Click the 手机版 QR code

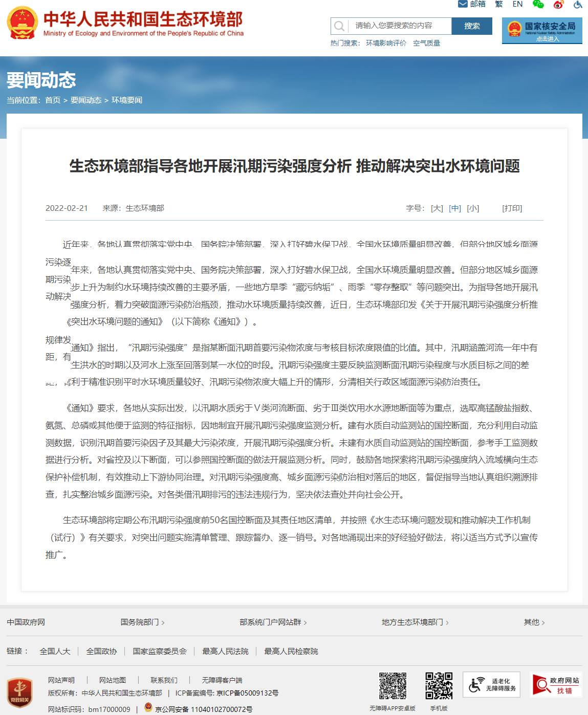click(x=439, y=686)
